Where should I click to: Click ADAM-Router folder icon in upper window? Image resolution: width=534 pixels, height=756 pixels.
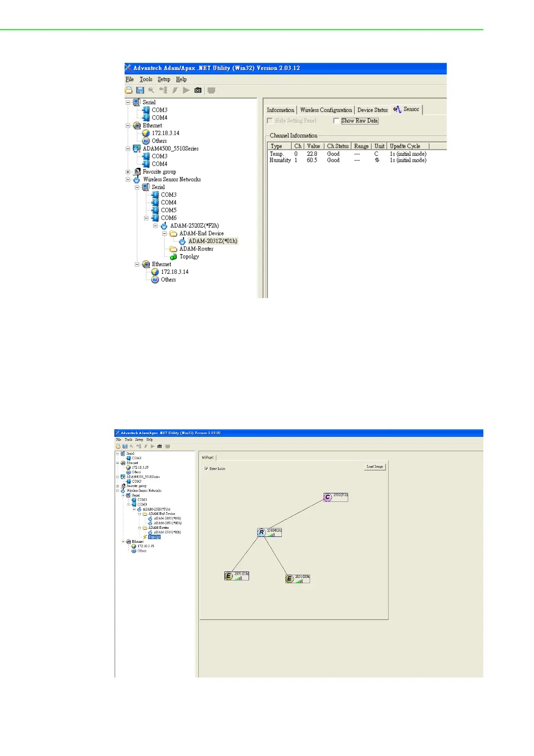(173, 249)
